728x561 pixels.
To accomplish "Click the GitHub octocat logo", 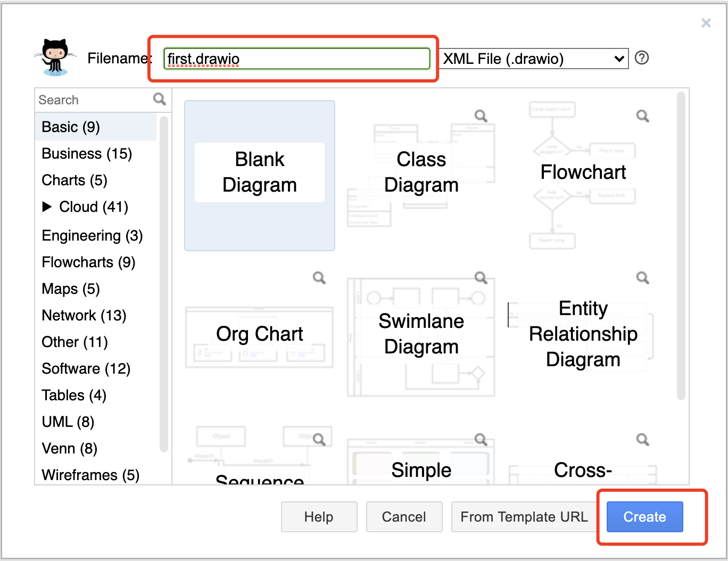I will 55,57.
